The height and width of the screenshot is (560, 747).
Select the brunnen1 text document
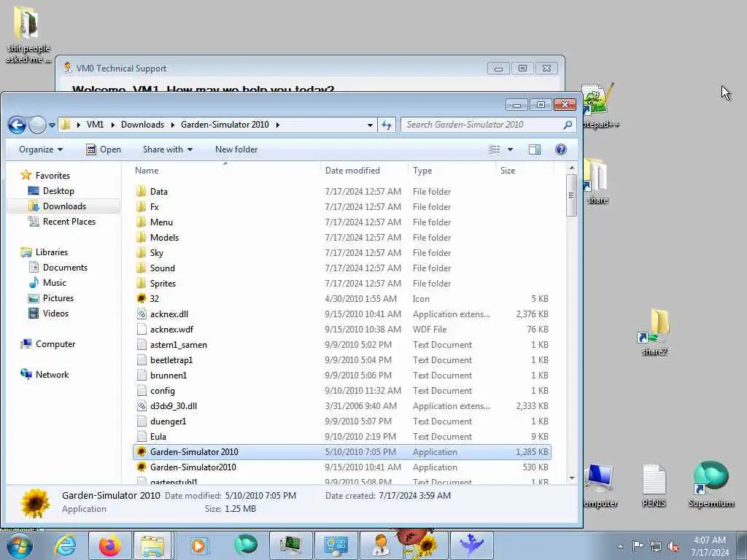(x=169, y=376)
